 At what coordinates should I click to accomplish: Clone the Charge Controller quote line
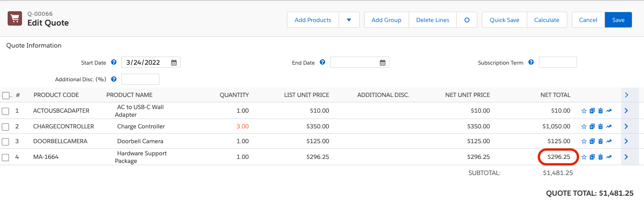point(592,127)
